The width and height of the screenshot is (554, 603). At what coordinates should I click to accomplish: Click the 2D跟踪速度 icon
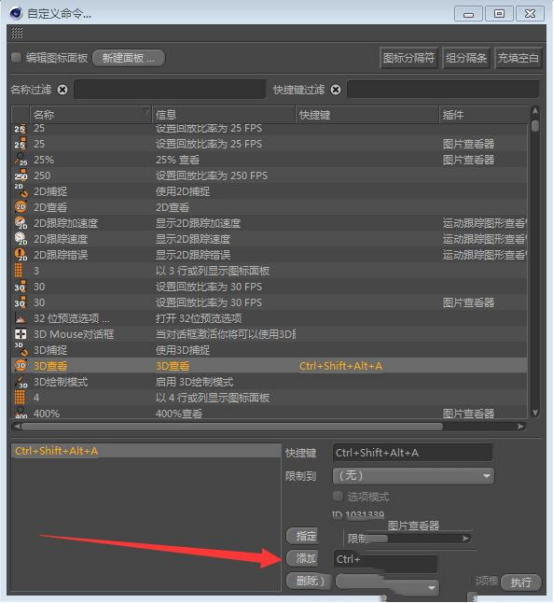click(20, 239)
